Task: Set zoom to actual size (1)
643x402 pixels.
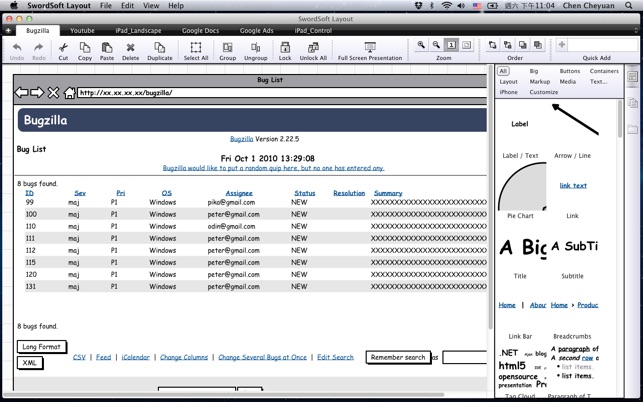Action: (451, 45)
